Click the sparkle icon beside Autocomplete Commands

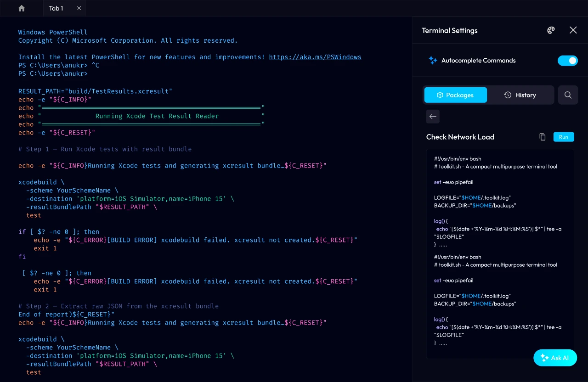coord(433,61)
